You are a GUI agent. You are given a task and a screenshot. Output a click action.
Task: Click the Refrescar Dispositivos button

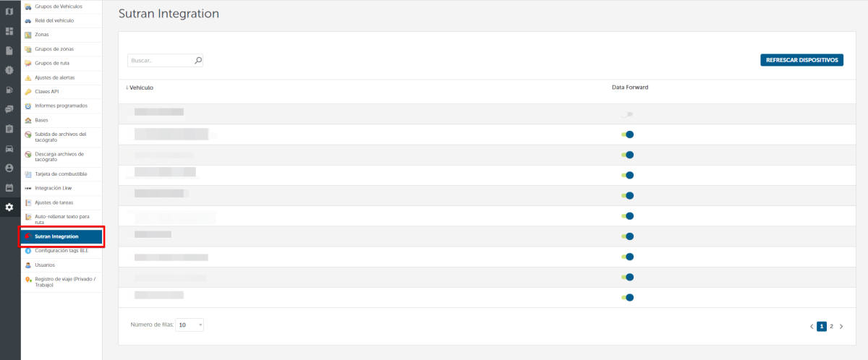click(x=801, y=60)
